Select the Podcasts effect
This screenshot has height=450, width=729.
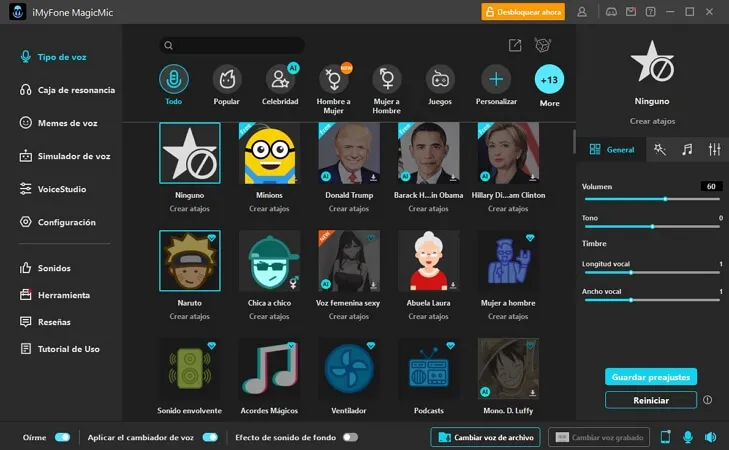click(x=429, y=369)
